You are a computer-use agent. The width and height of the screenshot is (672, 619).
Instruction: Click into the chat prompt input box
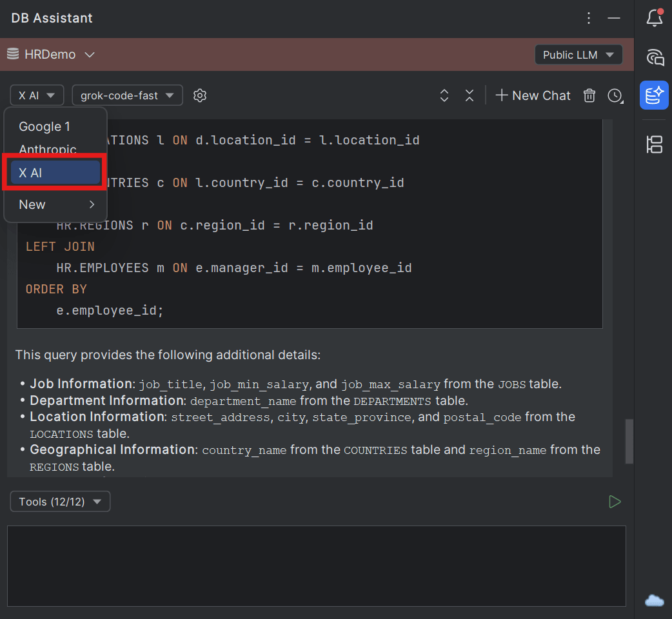coord(316,566)
